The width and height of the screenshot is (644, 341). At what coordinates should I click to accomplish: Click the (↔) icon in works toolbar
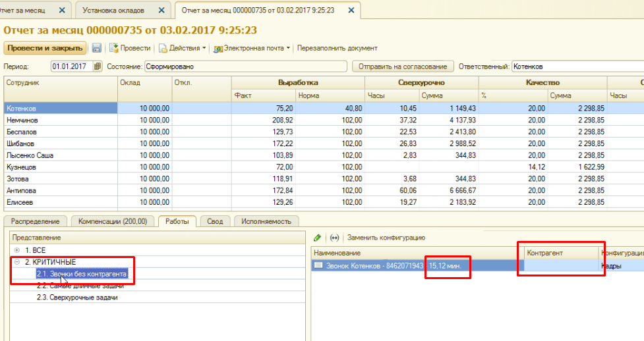pyautogui.click(x=335, y=238)
